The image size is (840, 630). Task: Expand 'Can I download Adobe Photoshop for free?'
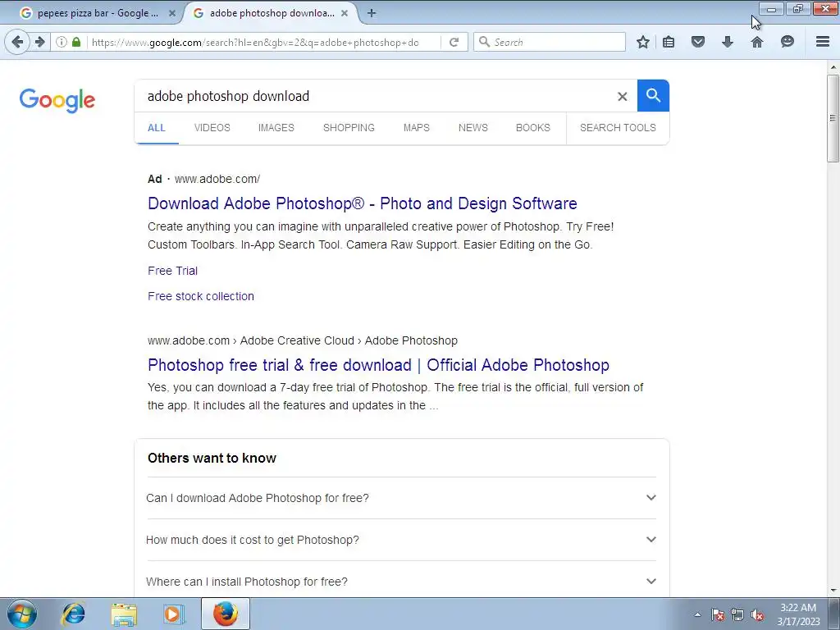point(401,498)
